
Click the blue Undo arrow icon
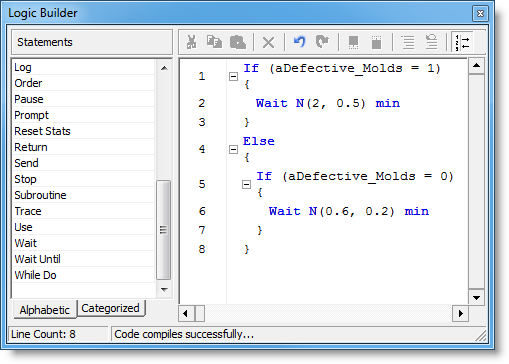click(x=299, y=42)
